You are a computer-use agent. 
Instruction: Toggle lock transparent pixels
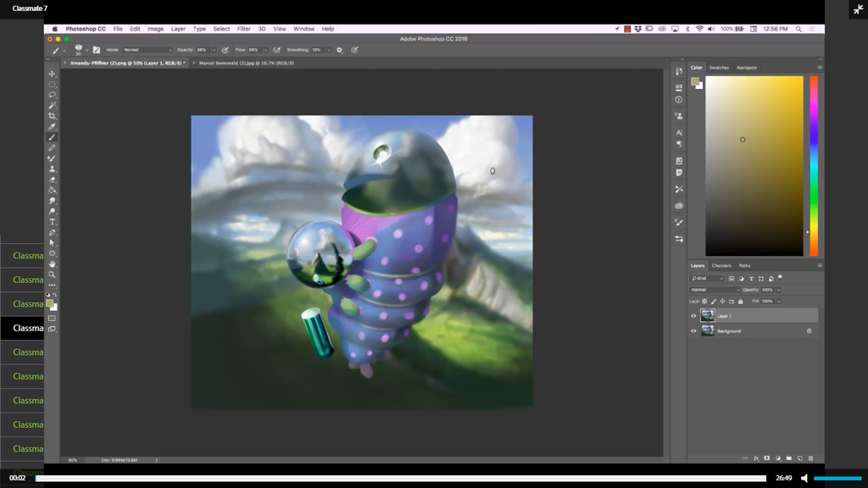coord(704,302)
